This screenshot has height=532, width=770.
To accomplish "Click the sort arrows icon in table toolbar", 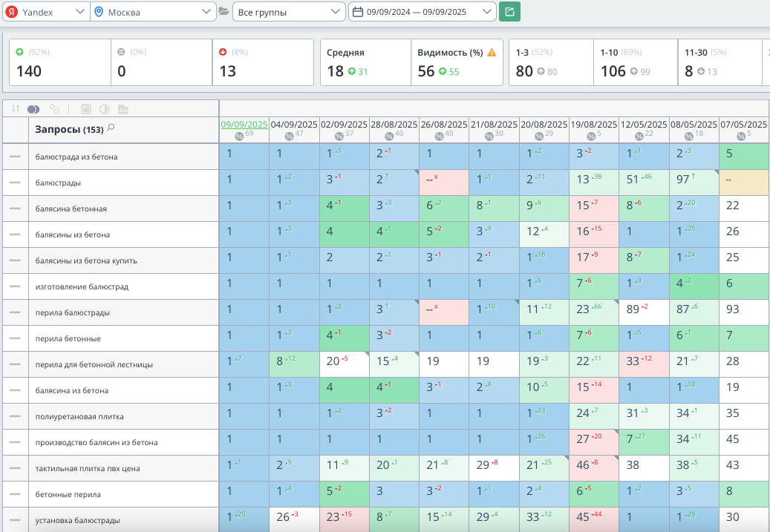I will tap(16, 109).
